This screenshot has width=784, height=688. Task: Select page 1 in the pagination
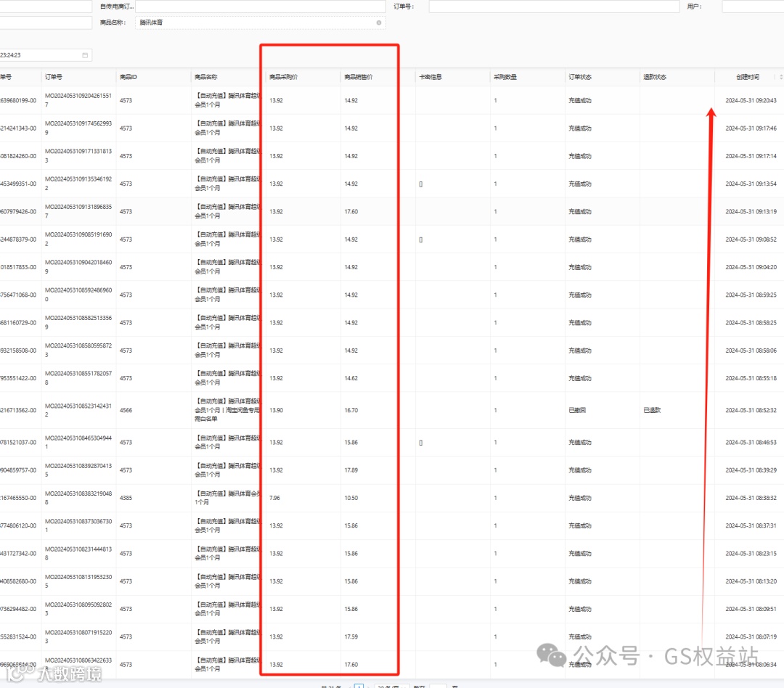click(359, 686)
